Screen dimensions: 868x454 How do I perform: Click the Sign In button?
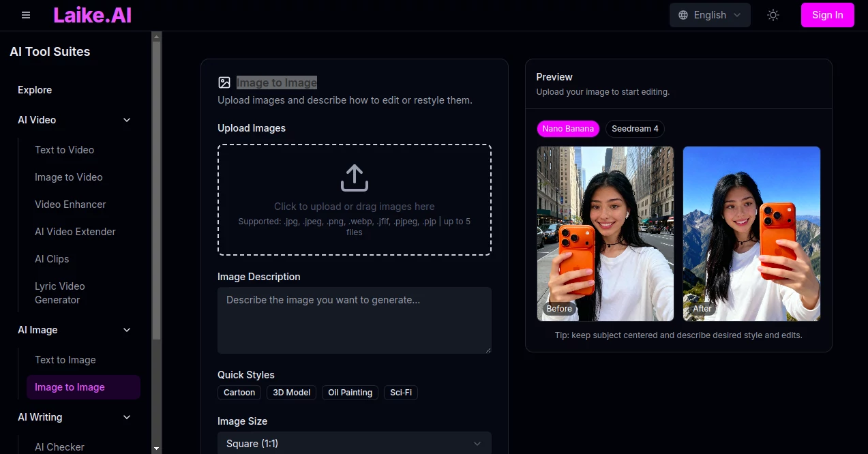(827, 14)
